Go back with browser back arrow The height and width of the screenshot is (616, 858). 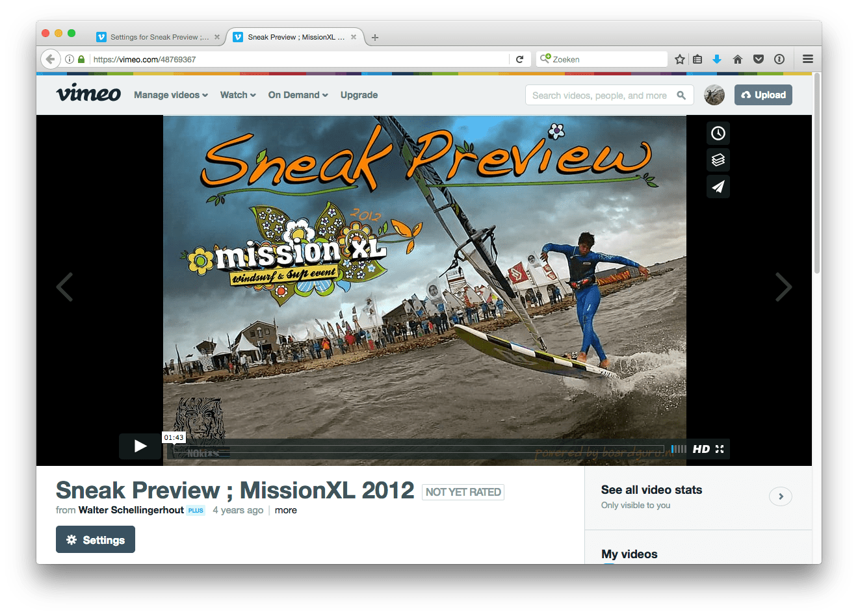tap(51, 59)
